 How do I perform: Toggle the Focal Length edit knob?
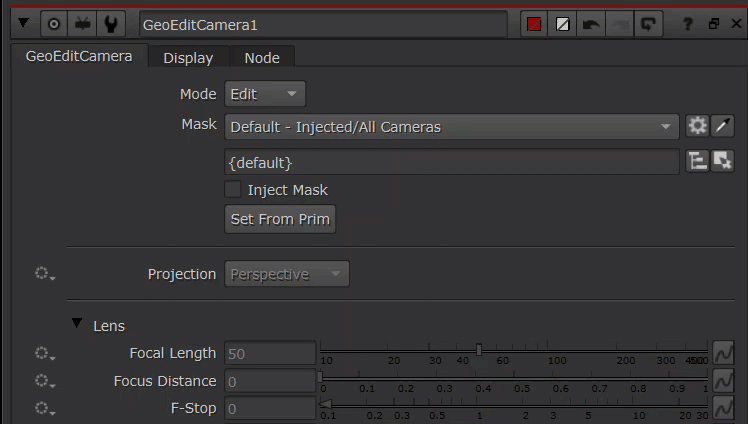pyautogui.click(x=44, y=354)
